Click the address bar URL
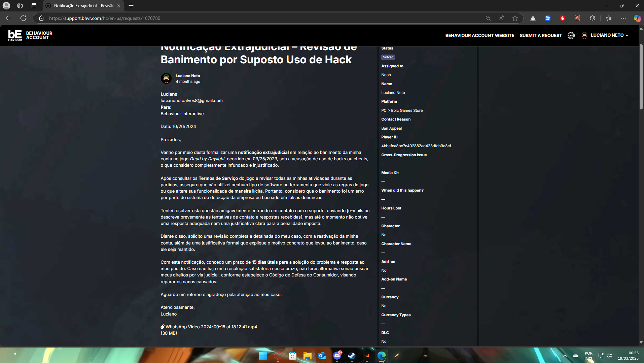 (105, 18)
